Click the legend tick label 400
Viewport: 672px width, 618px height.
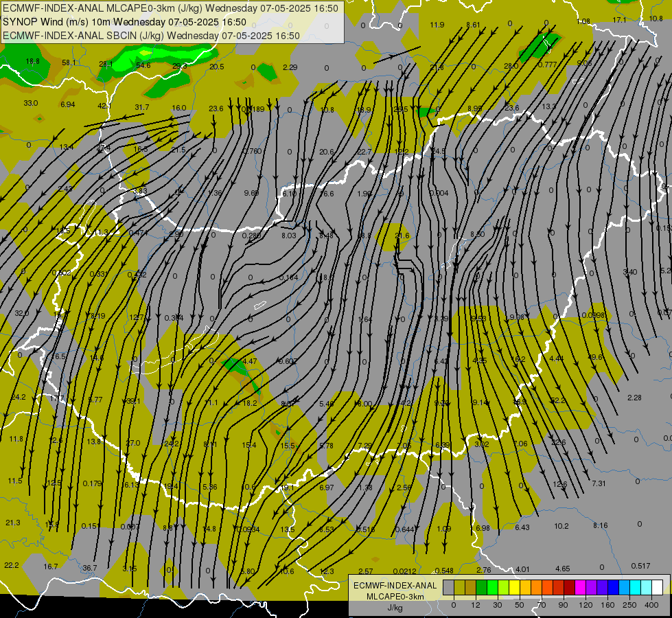tap(651, 605)
